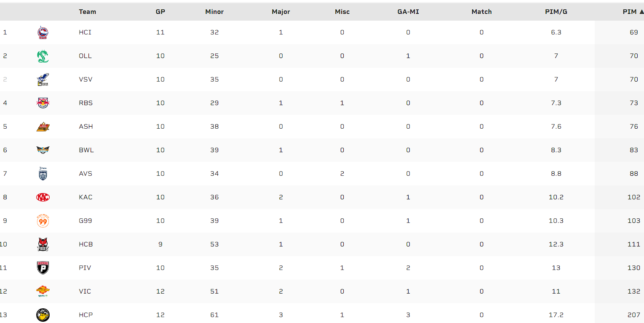Click the PIV Pioneers shield logo
The width and height of the screenshot is (644, 323).
click(43, 268)
